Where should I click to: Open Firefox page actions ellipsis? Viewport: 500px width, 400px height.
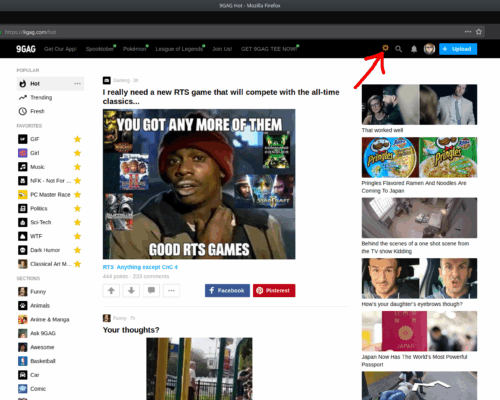pyautogui.click(x=468, y=32)
